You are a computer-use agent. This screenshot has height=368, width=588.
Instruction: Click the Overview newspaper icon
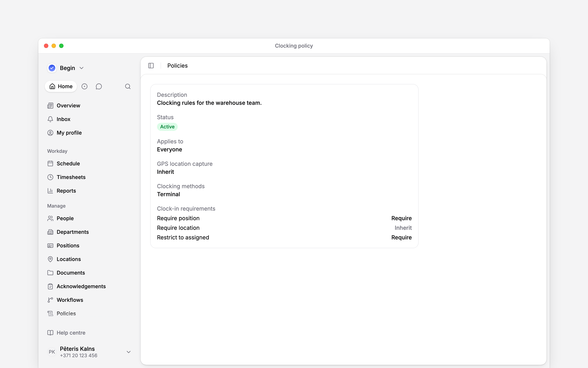pos(50,106)
